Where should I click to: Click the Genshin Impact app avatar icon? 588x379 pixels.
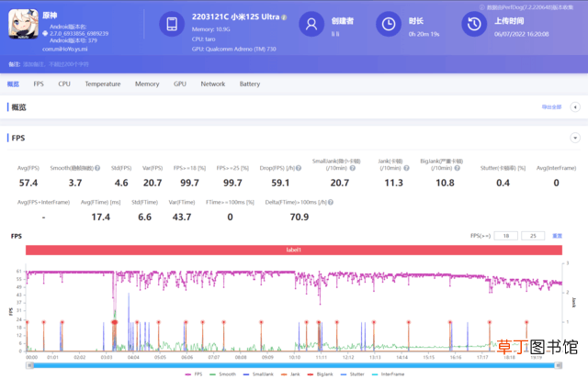tap(23, 25)
